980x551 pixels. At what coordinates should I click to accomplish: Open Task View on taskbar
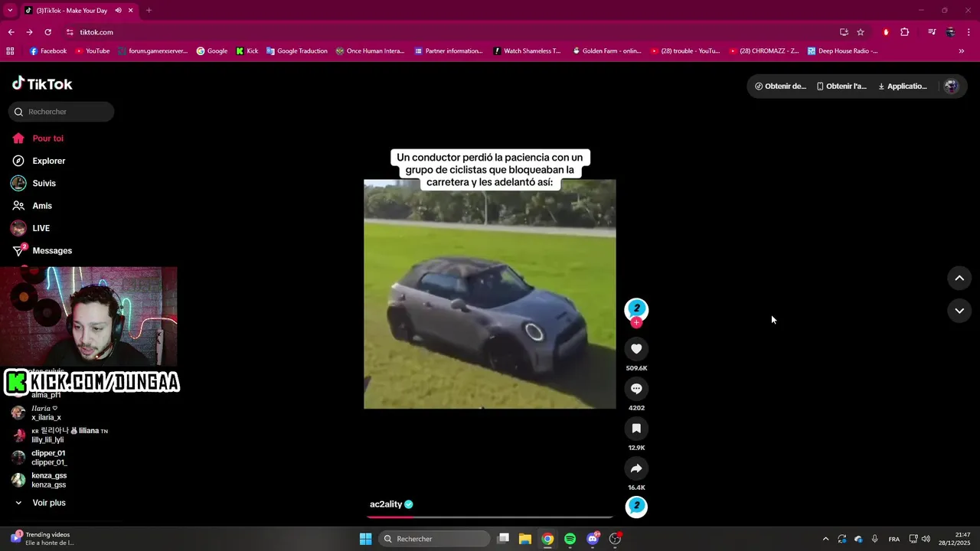503,539
